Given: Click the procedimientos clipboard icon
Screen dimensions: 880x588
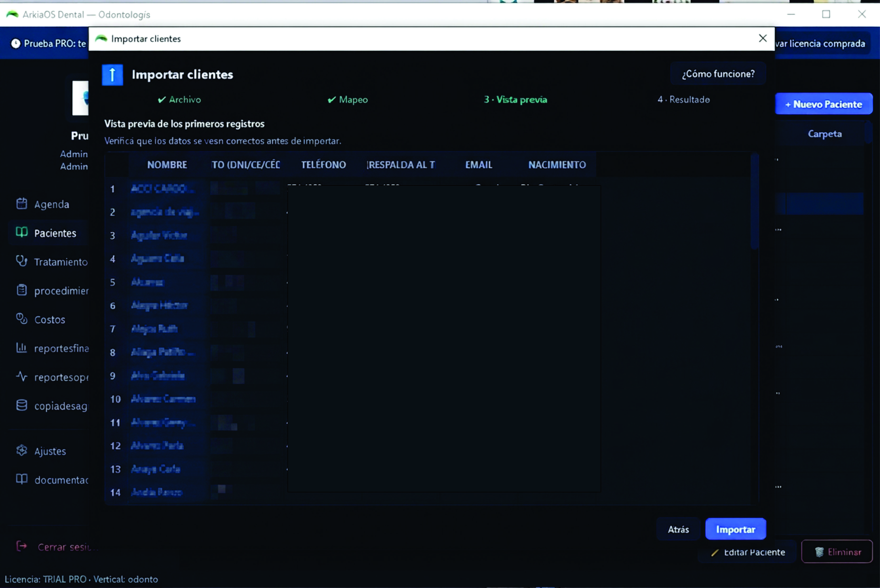Looking at the screenshot, I should coord(22,290).
